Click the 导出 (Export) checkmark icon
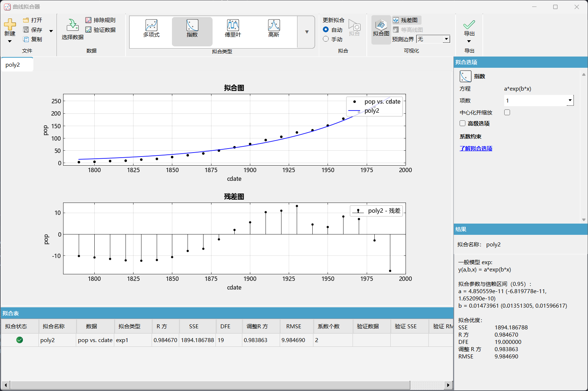The height and width of the screenshot is (391, 588). pos(469,25)
